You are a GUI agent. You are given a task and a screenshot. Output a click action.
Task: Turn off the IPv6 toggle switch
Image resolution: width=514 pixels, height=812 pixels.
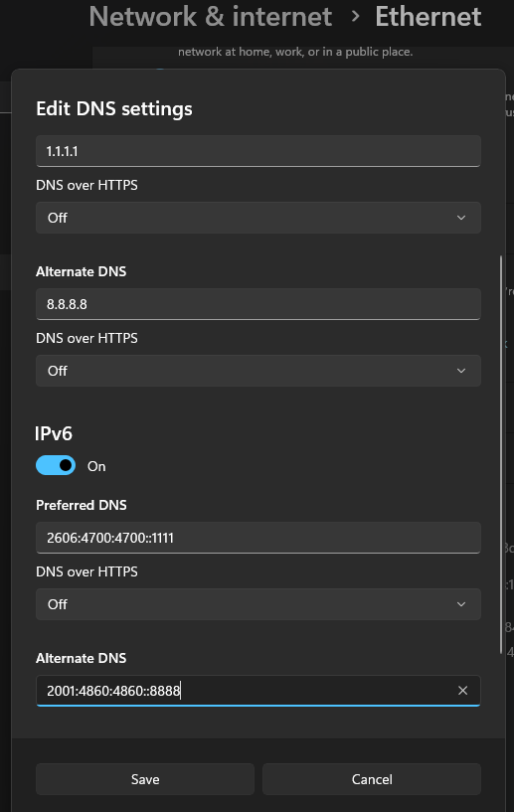pos(56,465)
